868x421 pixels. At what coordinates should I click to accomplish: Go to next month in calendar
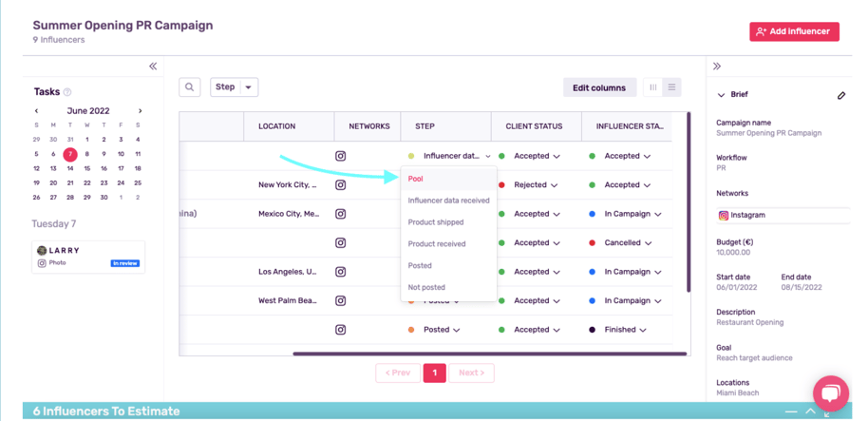pos(140,111)
